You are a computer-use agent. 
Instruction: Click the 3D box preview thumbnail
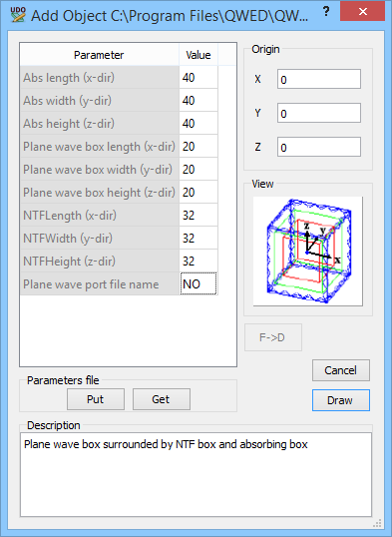pyautogui.click(x=308, y=252)
